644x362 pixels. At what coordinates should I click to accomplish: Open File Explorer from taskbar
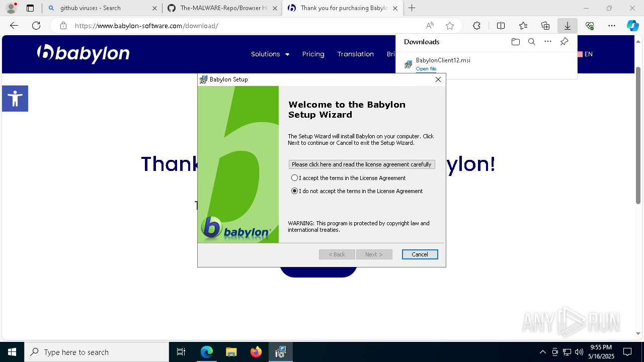coord(231,352)
